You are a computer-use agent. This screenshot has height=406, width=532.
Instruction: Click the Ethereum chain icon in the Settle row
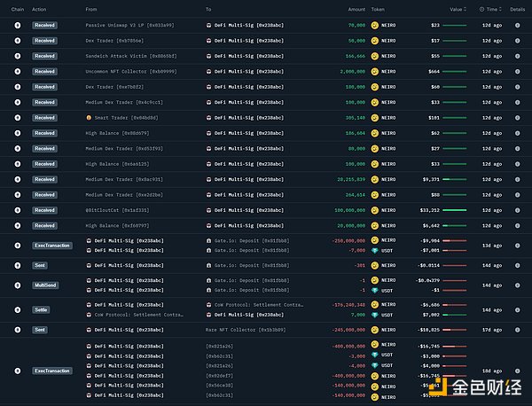17,309
